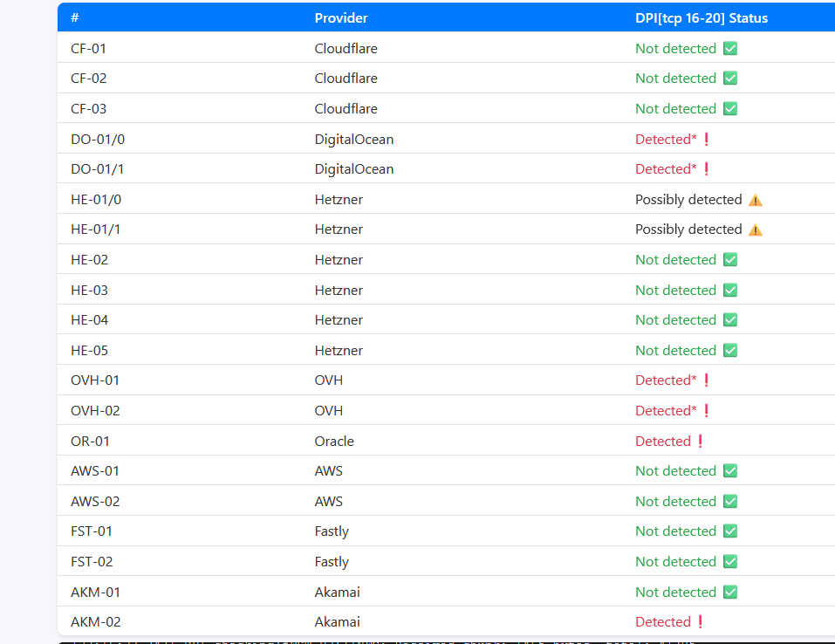Screen dimensions: 835x644
Task: Select the 'HE-05' identifier cell
Action: pyautogui.click(x=90, y=351)
